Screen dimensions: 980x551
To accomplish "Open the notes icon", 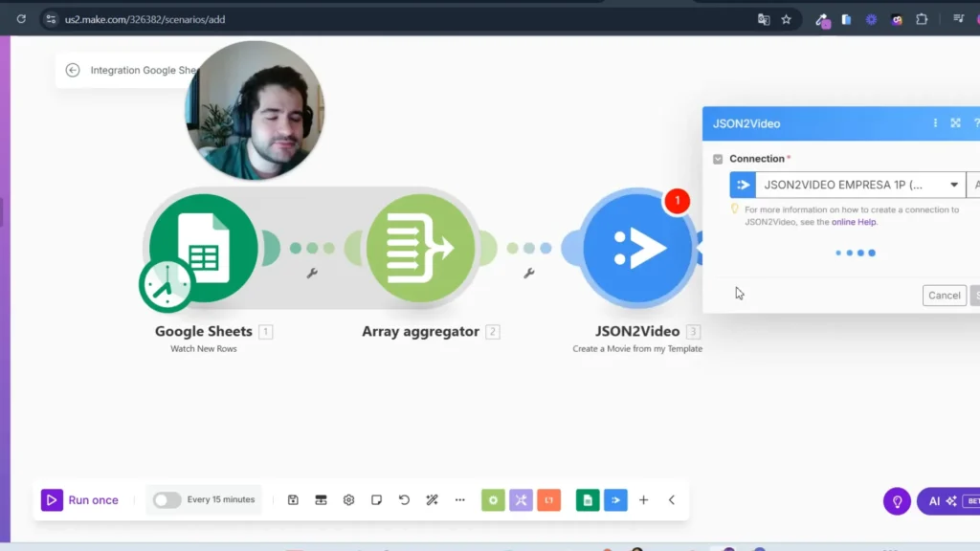I will [376, 499].
